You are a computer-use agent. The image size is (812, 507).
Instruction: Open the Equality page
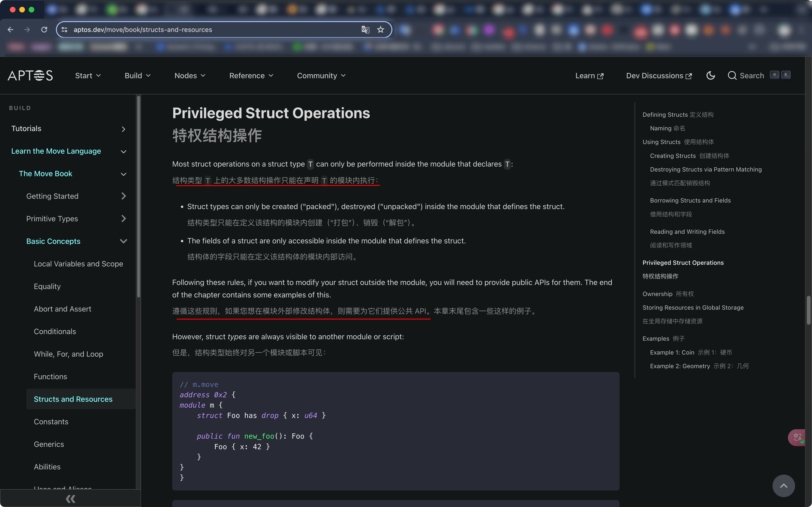[x=47, y=286]
